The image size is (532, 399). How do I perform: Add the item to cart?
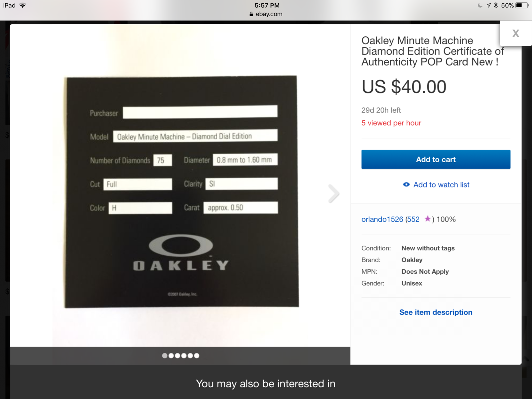(436, 159)
